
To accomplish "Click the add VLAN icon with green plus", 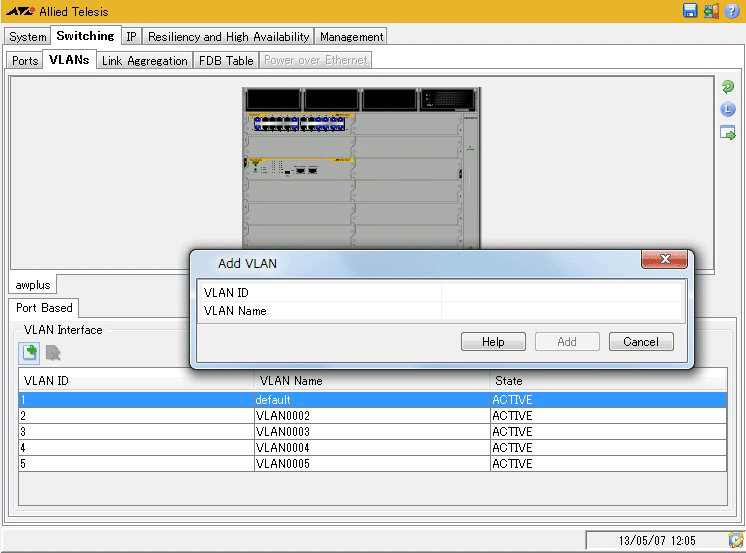I will pos(30,352).
